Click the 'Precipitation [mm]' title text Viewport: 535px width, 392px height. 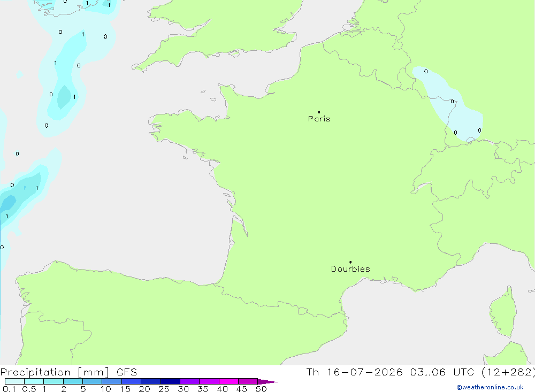coord(55,372)
